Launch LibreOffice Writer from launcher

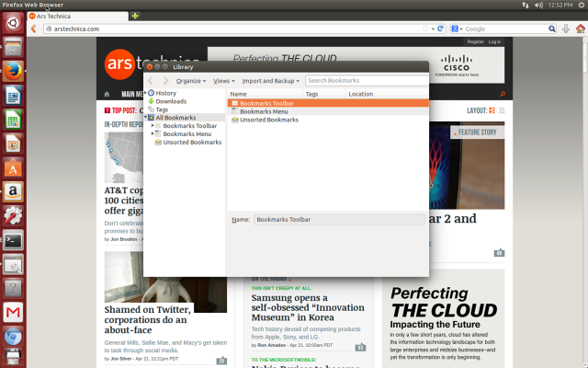(13, 96)
